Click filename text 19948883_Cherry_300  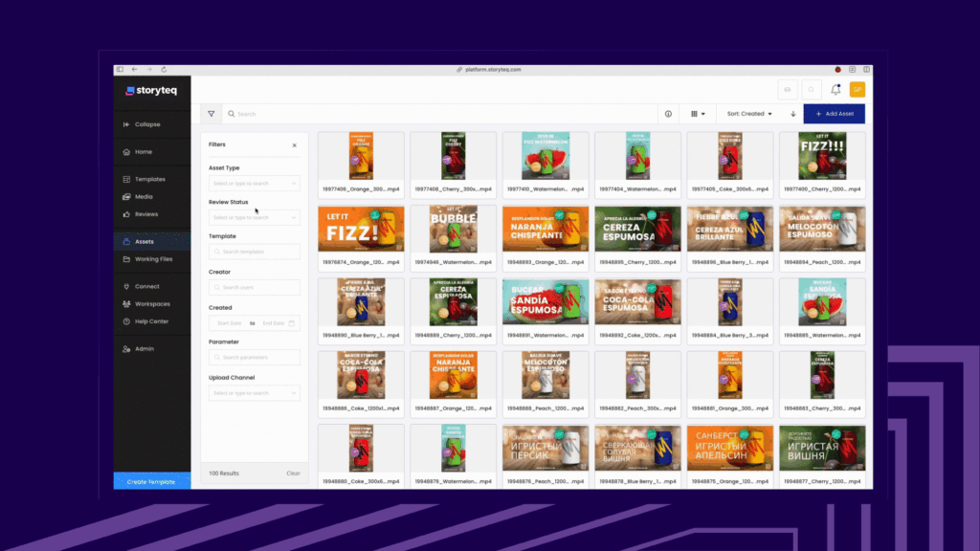tap(822, 408)
